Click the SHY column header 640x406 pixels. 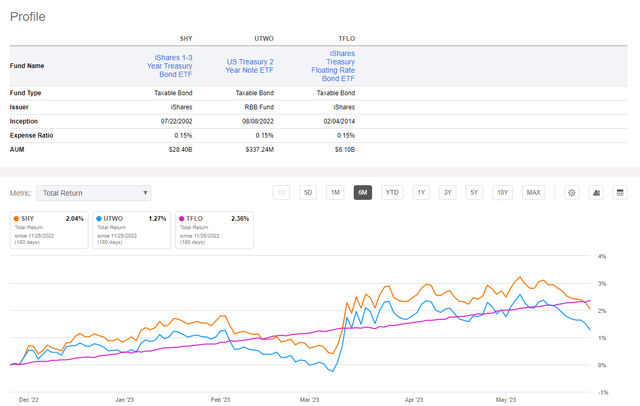pos(186,38)
